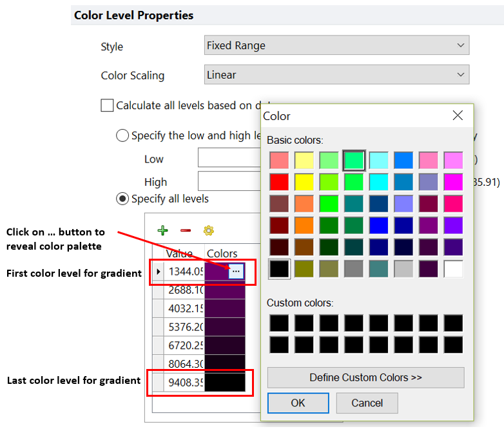Enable Calculate all levels checkbox
The image size is (504, 429).
[x=107, y=105]
